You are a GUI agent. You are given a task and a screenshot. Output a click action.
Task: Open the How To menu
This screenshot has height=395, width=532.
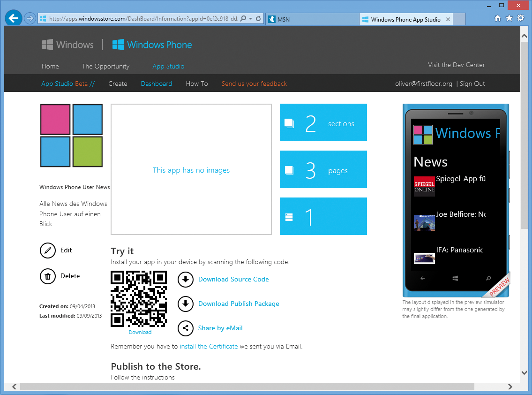(x=197, y=84)
